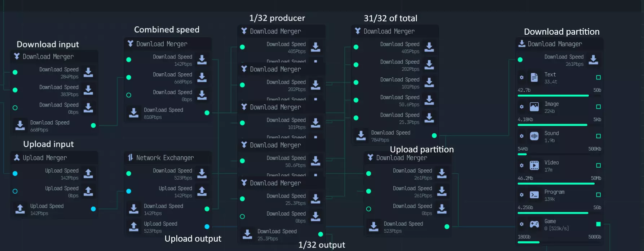
Task: Uncheck the filled Game checkbox
Action: [598, 224]
